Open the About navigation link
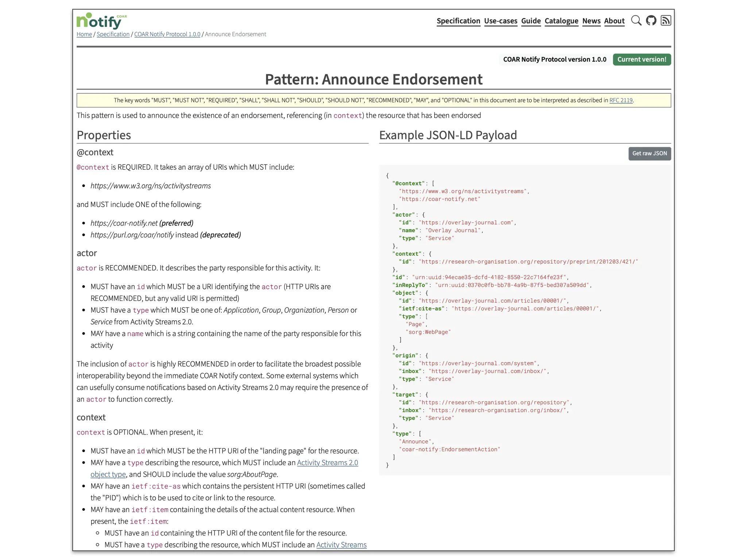 (x=614, y=21)
